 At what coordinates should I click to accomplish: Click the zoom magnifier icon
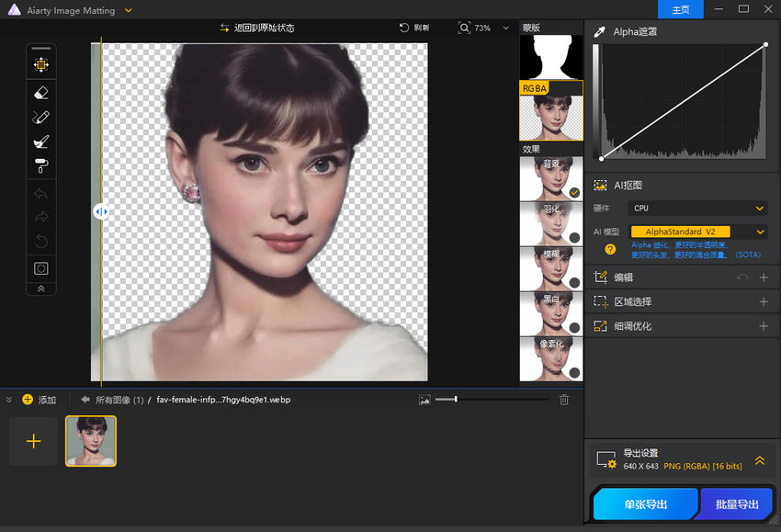(x=464, y=28)
